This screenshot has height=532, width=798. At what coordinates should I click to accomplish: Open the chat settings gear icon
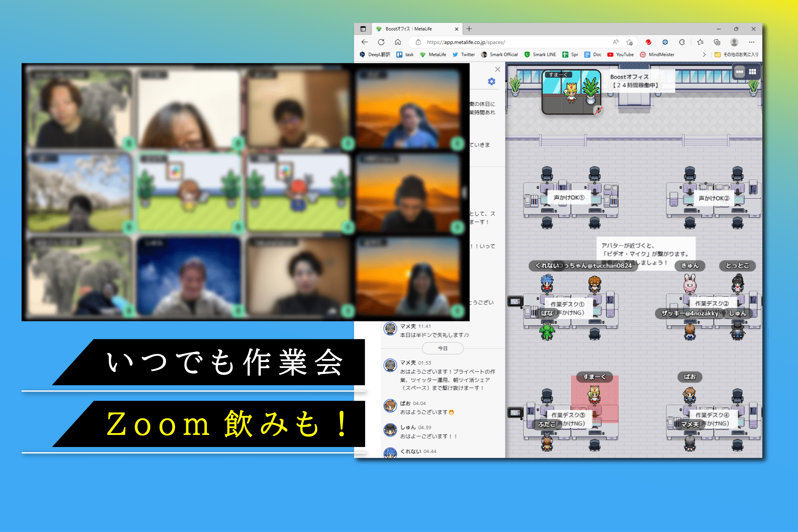pyautogui.click(x=491, y=81)
